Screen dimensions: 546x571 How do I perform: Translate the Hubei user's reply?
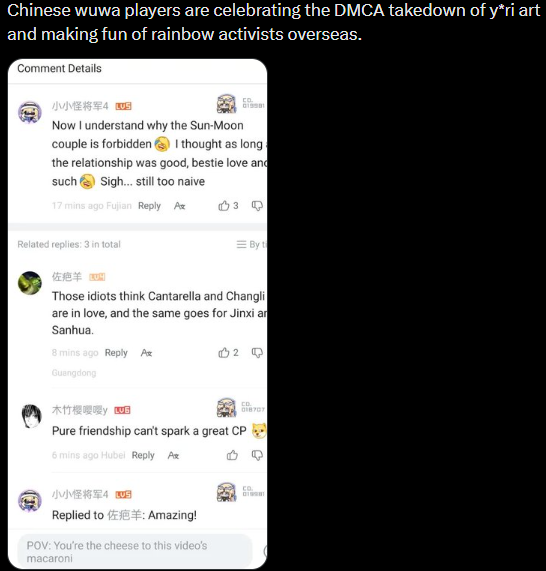click(x=173, y=455)
